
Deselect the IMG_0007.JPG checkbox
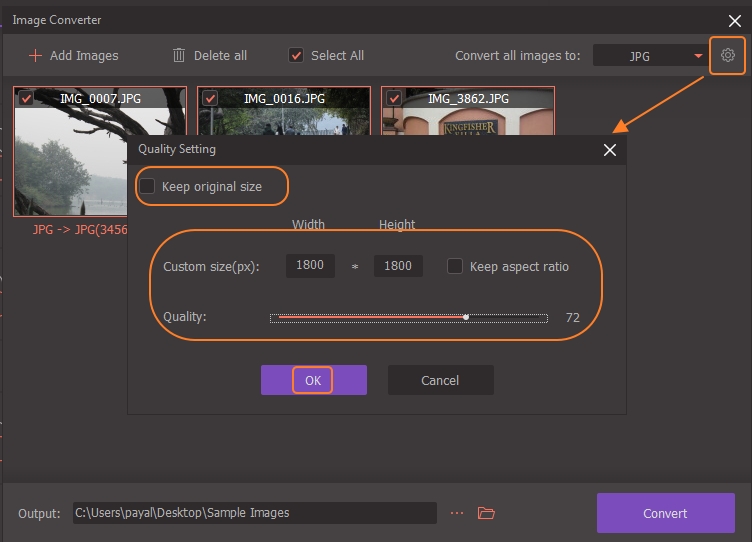click(x=26, y=98)
